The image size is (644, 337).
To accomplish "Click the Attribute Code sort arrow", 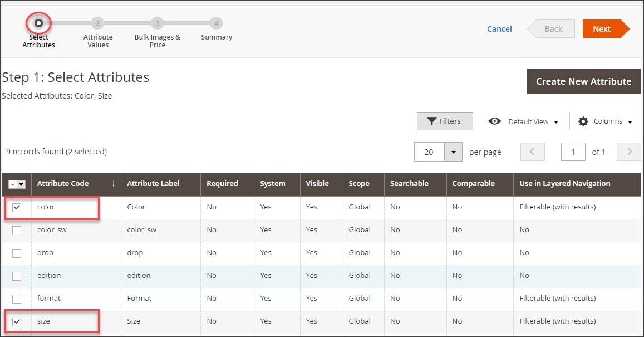I will point(114,183).
